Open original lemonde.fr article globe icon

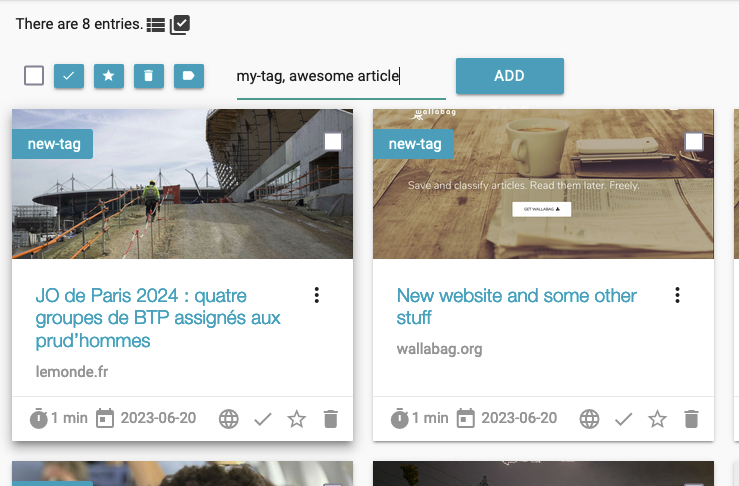[229, 419]
